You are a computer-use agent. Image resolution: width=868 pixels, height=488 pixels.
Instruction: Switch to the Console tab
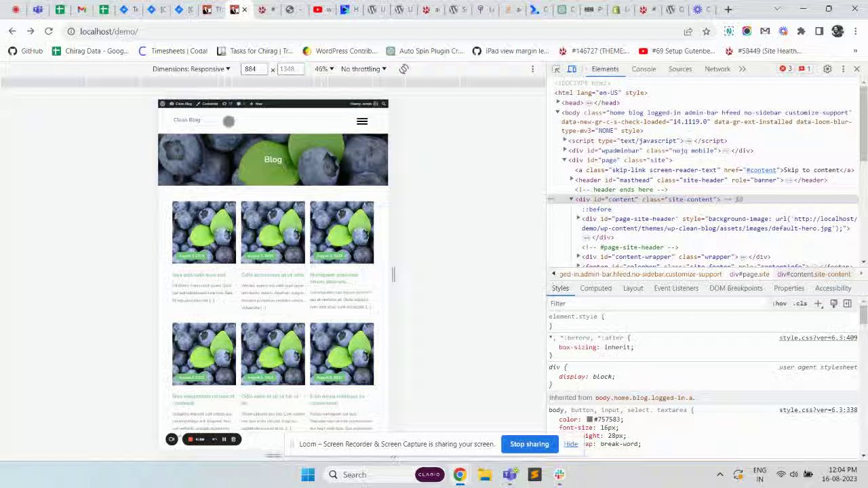[644, 69]
